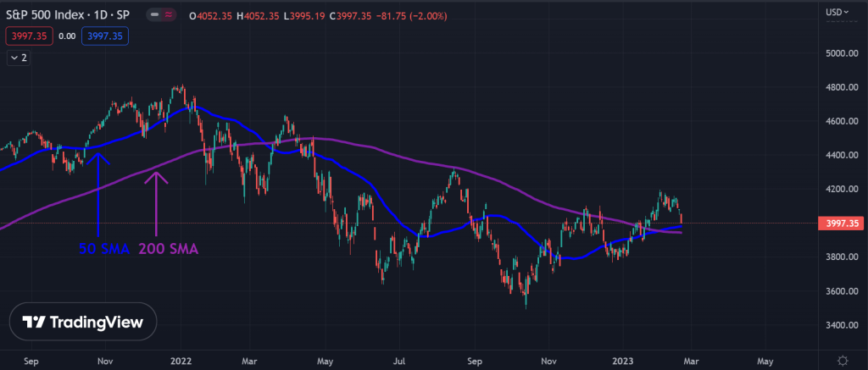Select the close value C3997.35
The height and width of the screenshot is (370, 868).
(350, 16)
